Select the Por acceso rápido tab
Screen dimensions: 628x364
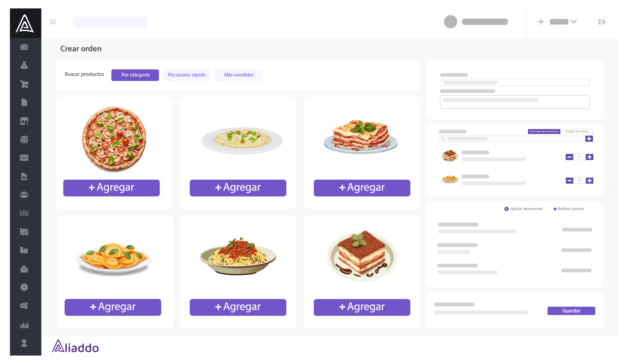point(187,75)
